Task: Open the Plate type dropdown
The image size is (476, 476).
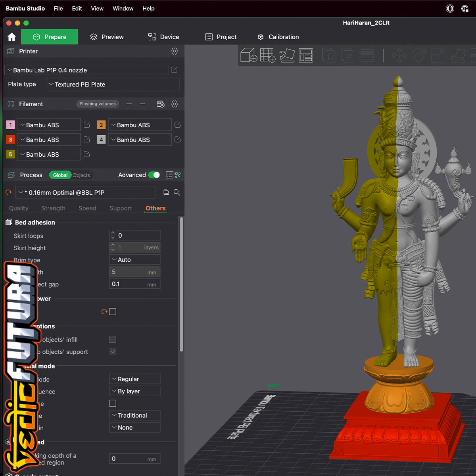Action: (113, 84)
